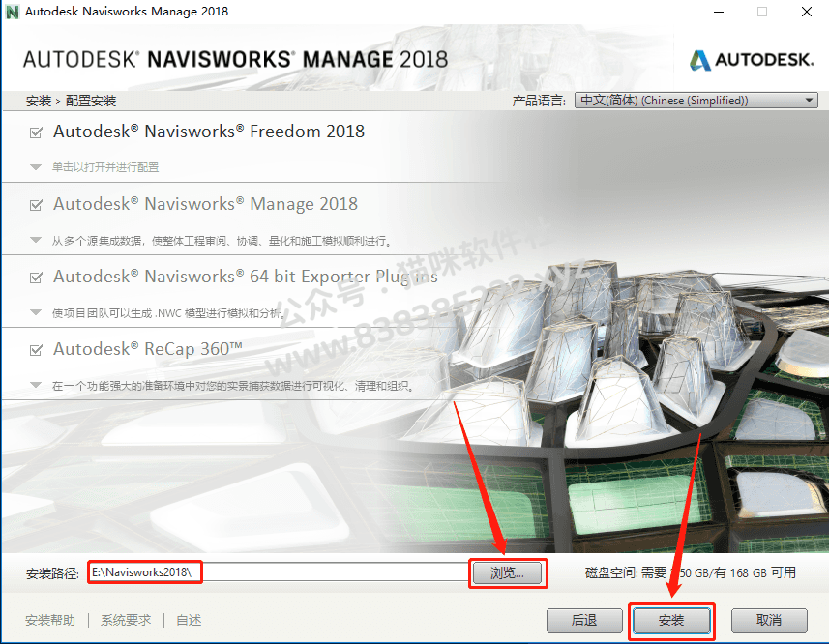Toggle the 64 bit Exporter Plug-ins checkbox
Viewport: 829px width, 644px height.
coord(36,278)
